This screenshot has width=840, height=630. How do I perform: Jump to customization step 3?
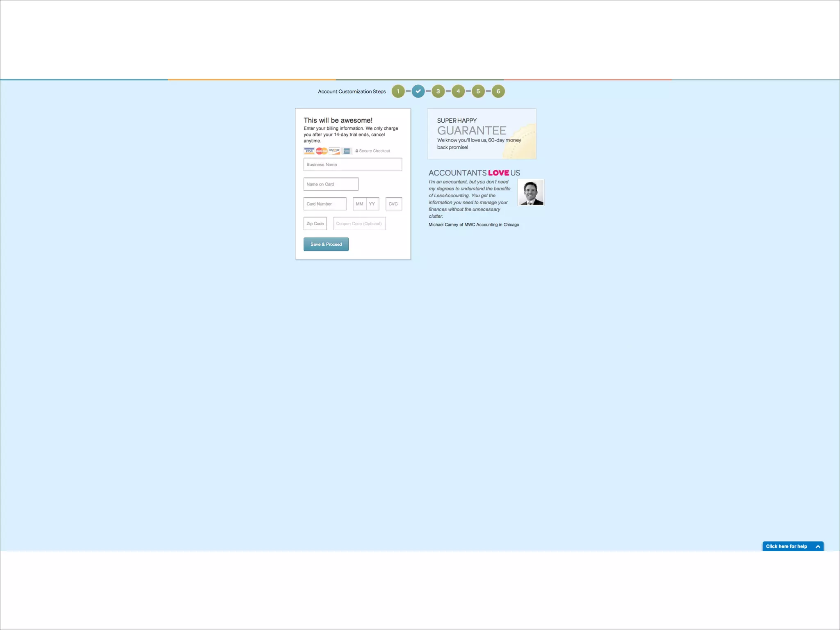click(438, 91)
